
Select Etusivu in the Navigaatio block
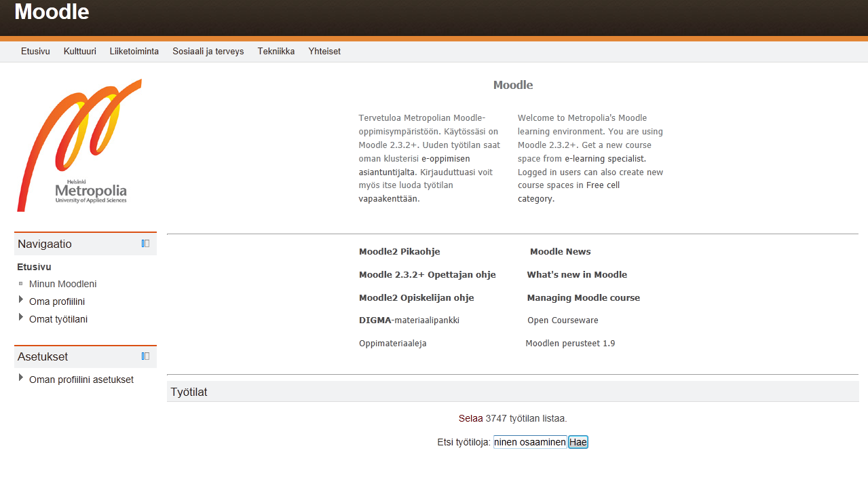pos(34,268)
